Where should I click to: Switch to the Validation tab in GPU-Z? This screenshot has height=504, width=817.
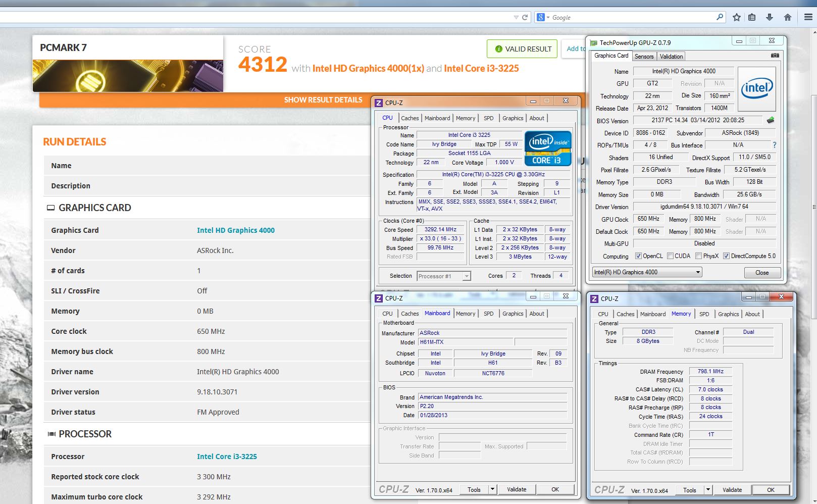671,57
